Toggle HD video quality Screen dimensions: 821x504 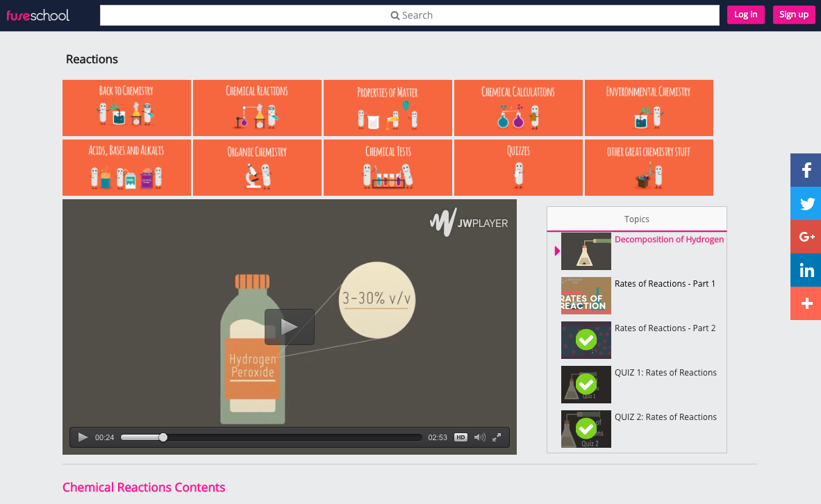[x=461, y=437]
